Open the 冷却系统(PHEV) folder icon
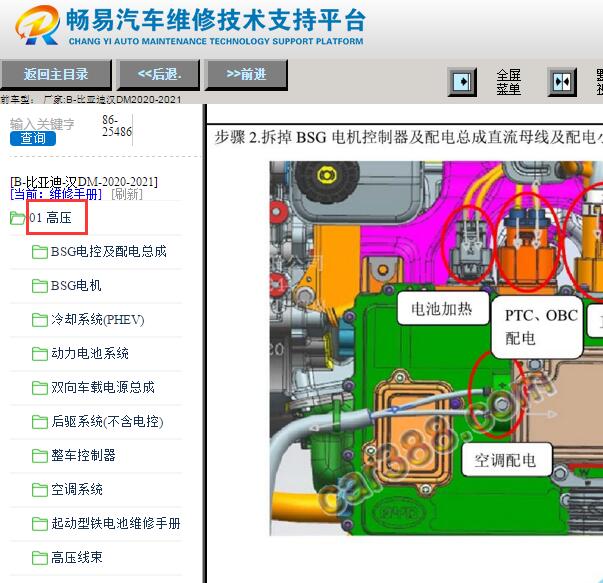The width and height of the screenshot is (603, 583). 40,320
